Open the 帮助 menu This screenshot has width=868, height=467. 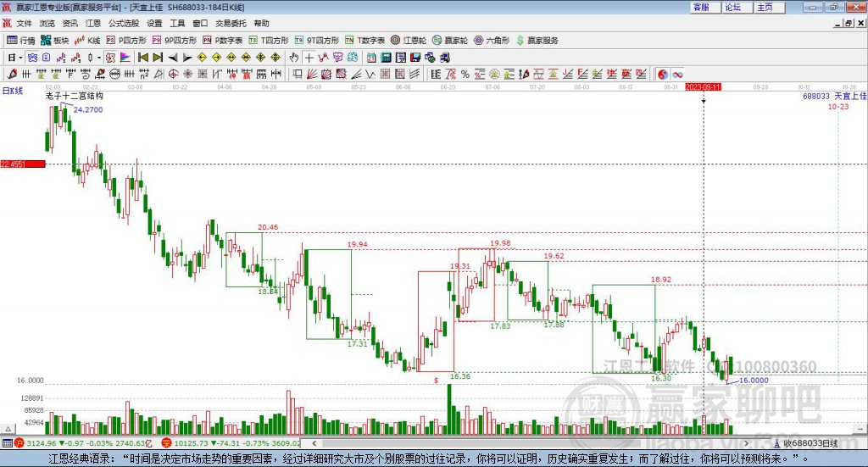[261, 23]
